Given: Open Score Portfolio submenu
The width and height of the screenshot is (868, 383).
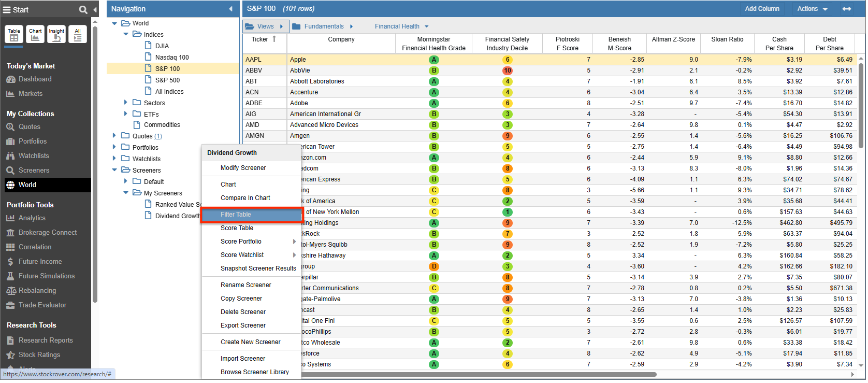Looking at the screenshot, I should 251,242.
